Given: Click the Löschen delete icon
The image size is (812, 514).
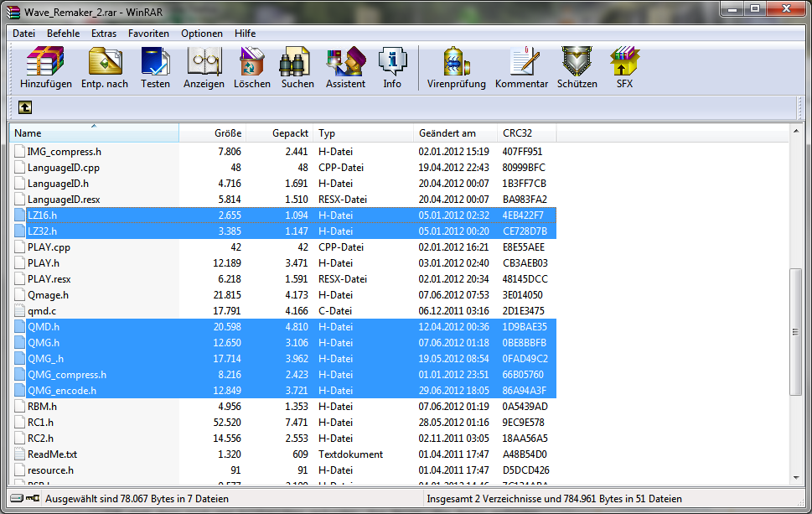Looking at the screenshot, I should click(x=252, y=67).
